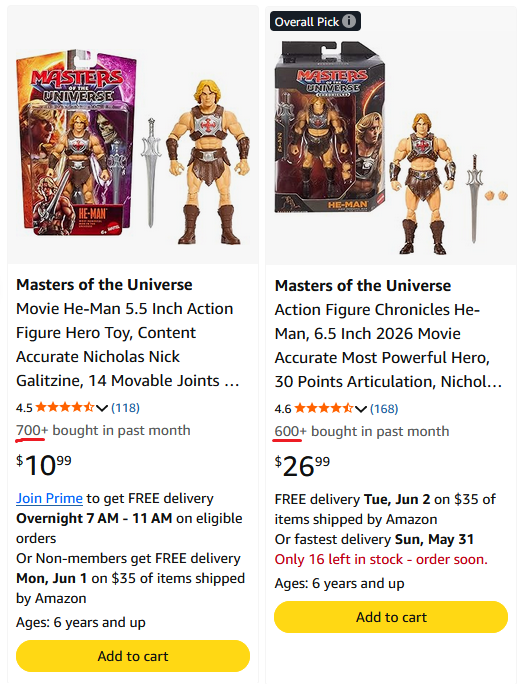
Task: Open the 168 reviews link
Action: [x=384, y=409]
